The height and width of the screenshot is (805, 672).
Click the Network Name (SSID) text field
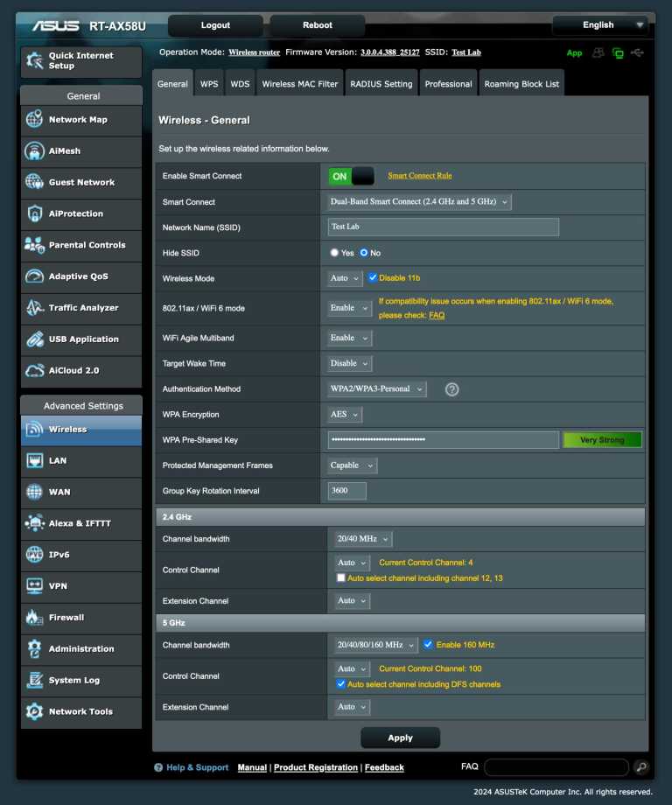tap(443, 227)
